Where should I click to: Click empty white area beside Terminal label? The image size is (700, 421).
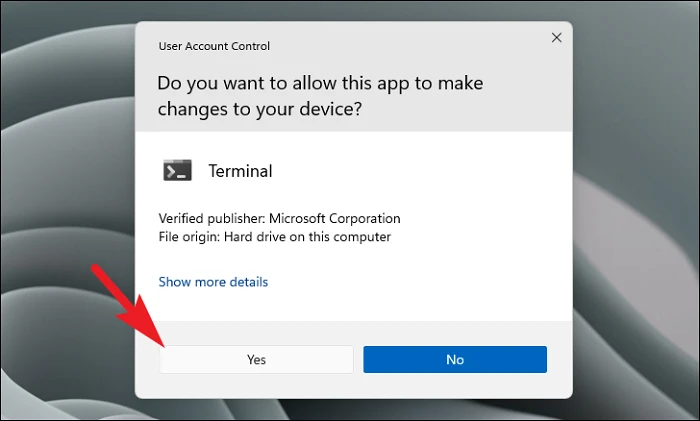(420, 171)
